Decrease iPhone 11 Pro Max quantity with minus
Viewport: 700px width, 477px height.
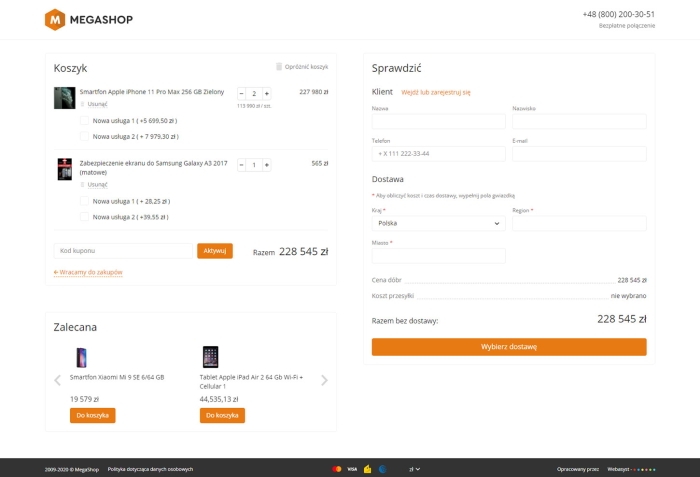point(242,93)
